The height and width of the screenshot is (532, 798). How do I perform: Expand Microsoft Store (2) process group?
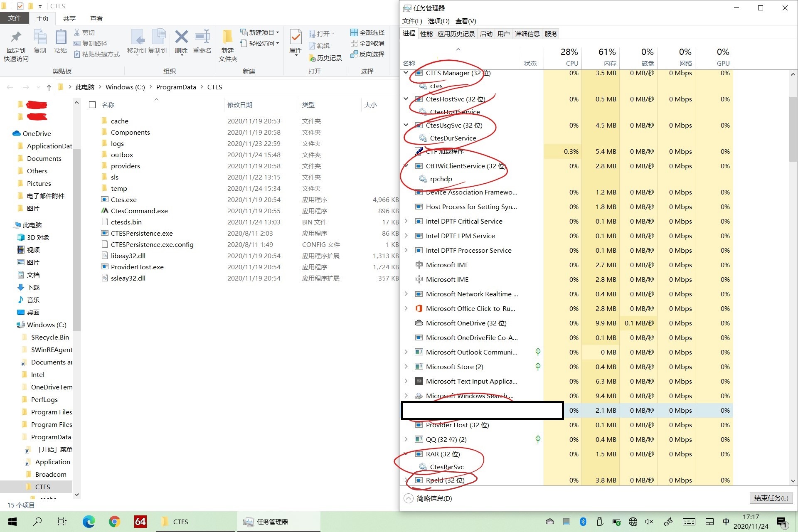[406, 367]
